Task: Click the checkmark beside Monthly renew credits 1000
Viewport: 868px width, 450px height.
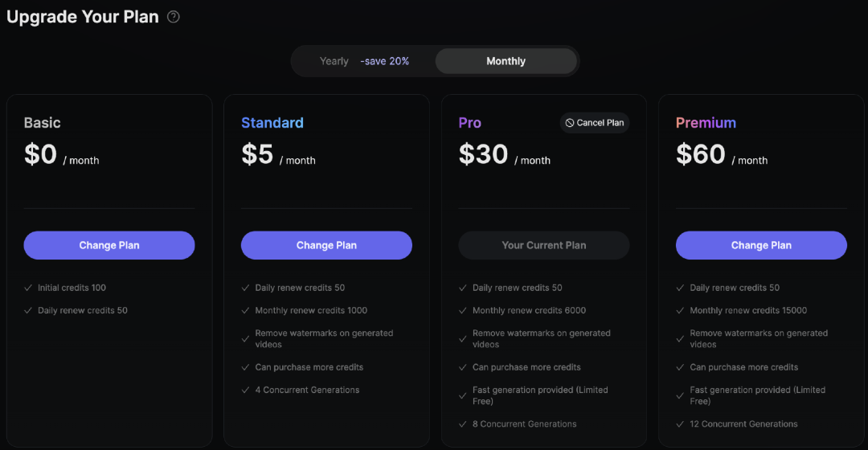Action: click(x=245, y=310)
